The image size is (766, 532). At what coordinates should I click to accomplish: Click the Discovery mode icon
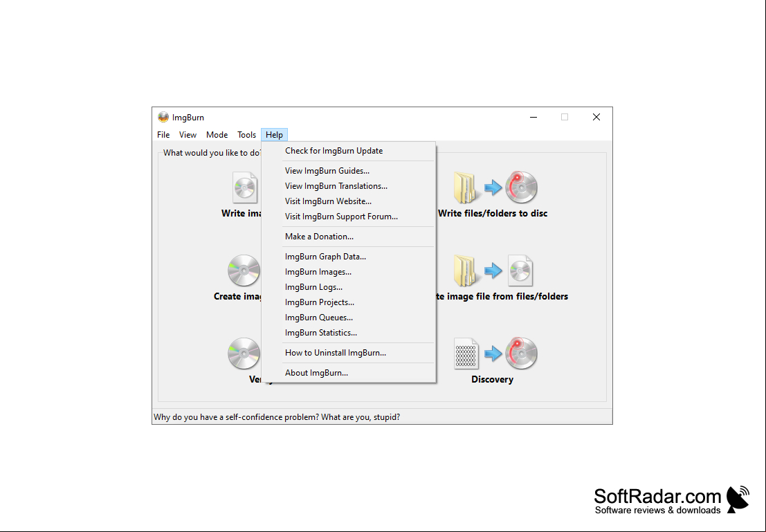495,354
